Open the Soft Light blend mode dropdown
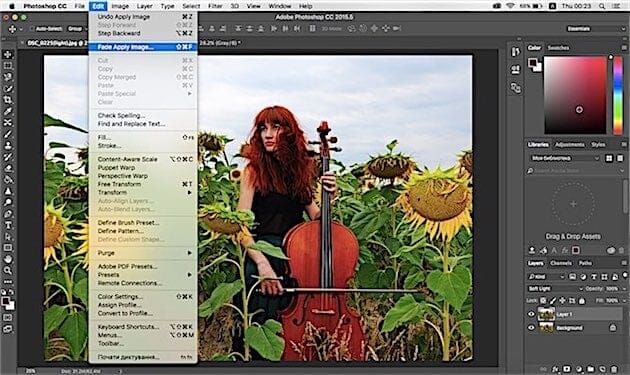Image resolution: width=630 pixels, height=375 pixels. (x=555, y=289)
